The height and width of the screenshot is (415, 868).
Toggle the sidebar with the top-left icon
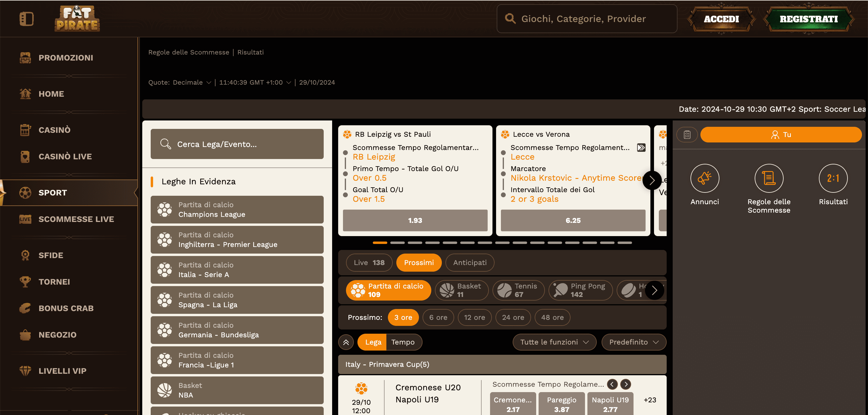tap(27, 19)
